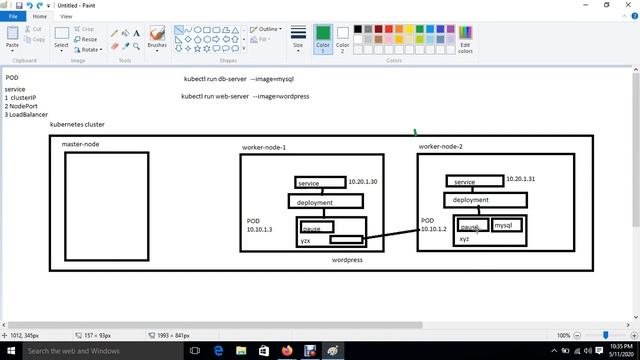This screenshot has width=640, height=360.
Task: Pick the red color swatch
Action: [389, 29]
